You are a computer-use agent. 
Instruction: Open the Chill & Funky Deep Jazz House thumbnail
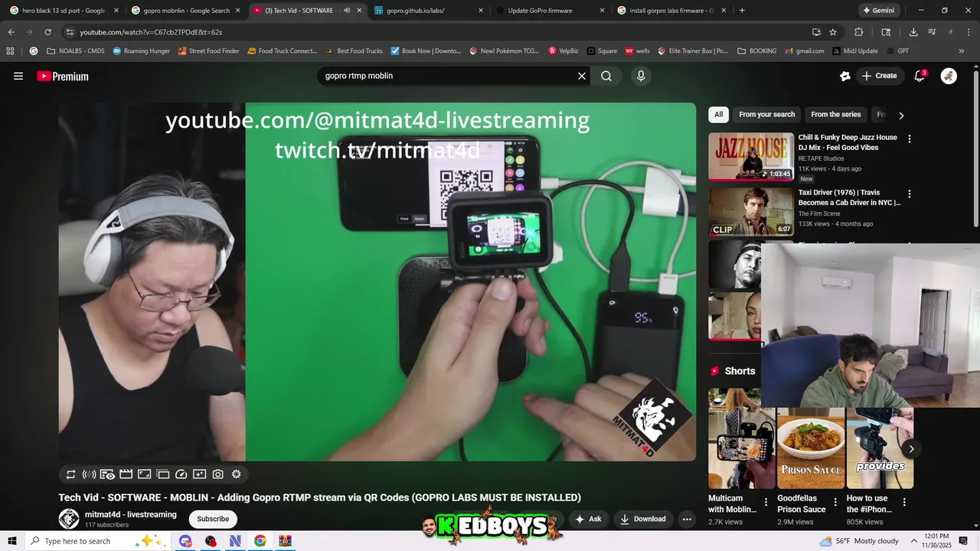751,157
